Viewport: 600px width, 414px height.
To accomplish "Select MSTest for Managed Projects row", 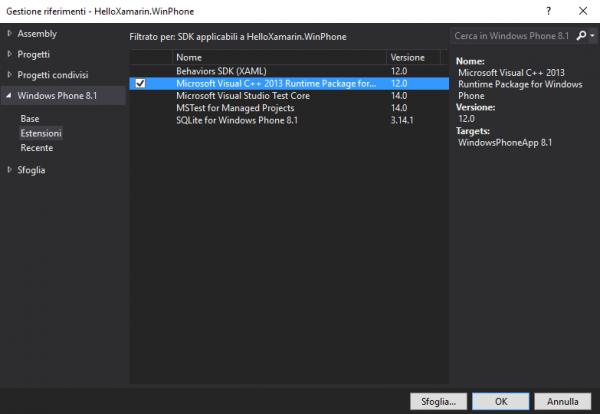I will (289, 108).
